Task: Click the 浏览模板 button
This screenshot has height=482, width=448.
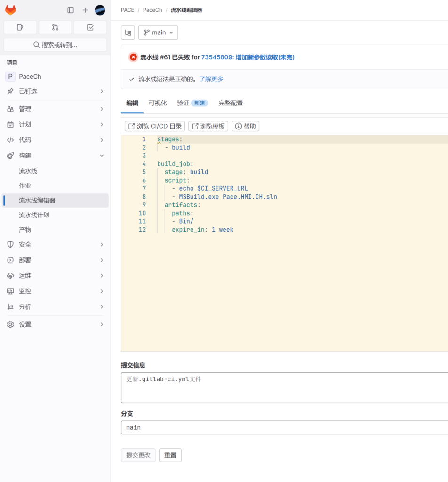Action: 208,126
